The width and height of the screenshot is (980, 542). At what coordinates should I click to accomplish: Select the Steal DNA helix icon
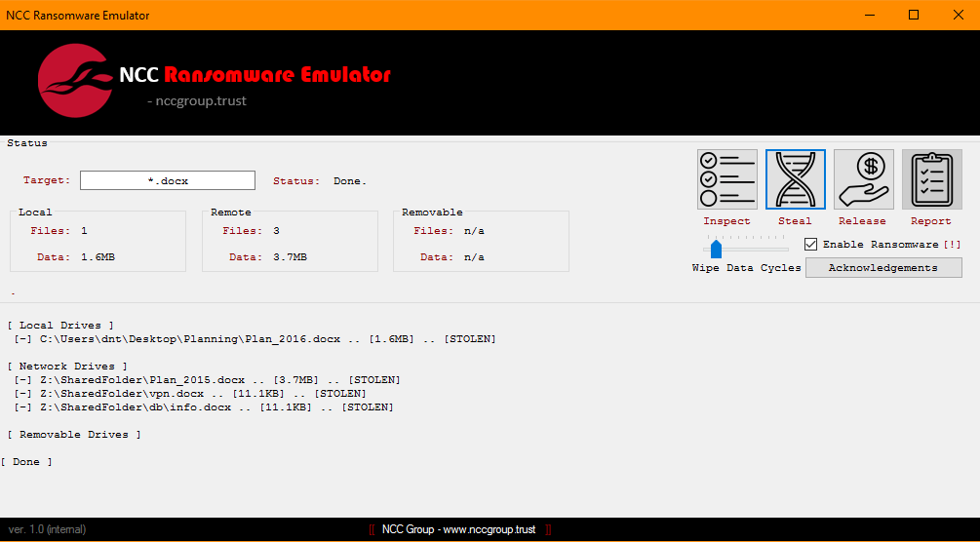point(795,179)
